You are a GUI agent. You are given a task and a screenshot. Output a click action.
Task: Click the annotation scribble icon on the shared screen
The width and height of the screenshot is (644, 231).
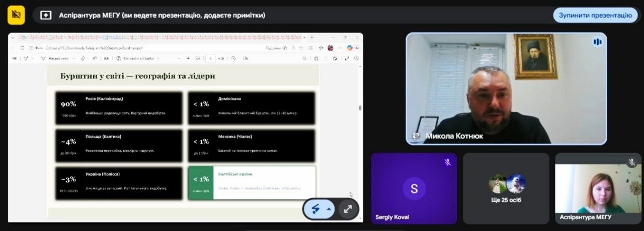[316, 209]
